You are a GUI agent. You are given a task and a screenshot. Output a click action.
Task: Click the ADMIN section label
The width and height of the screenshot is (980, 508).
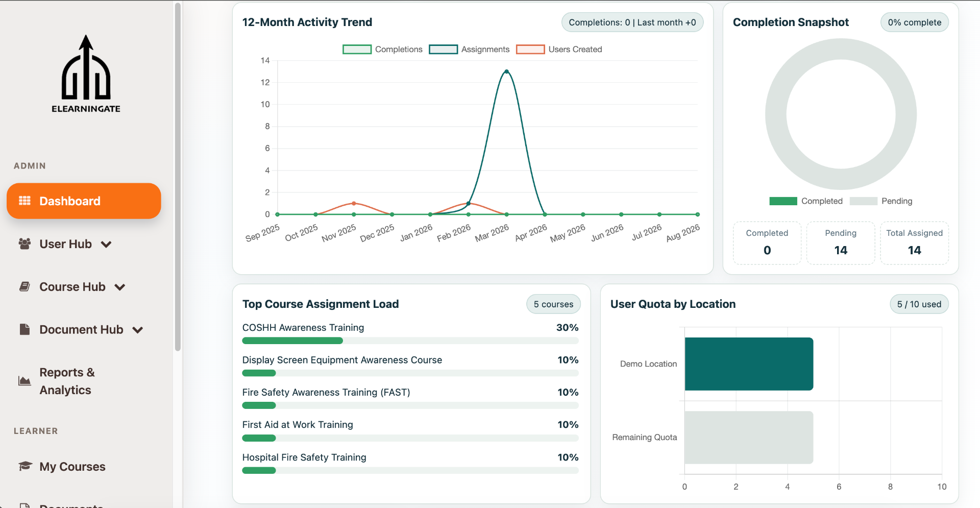point(30,166)
